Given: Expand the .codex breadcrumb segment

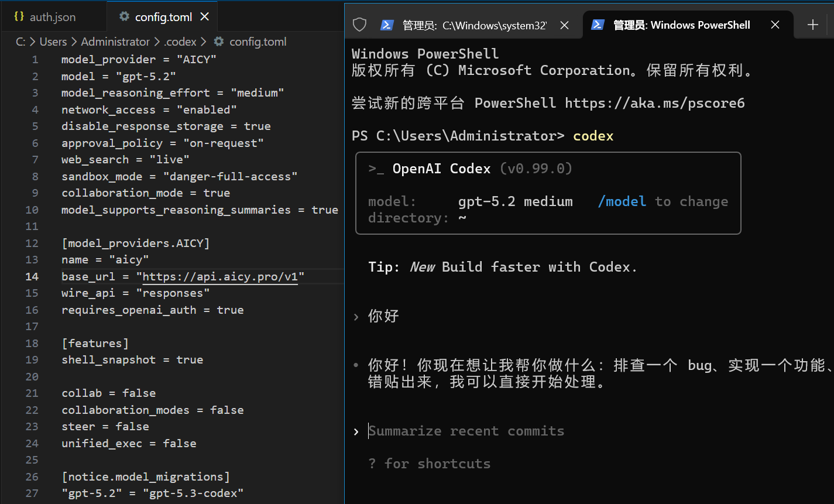Looking at the screenshot, I should (x=180, y=42).
